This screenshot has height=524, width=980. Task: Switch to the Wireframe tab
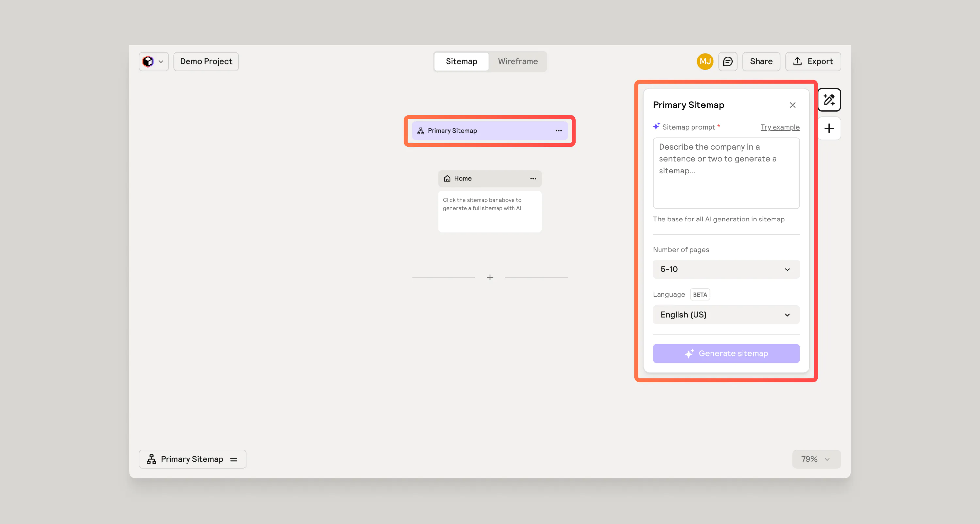click(x=518, y=61)
